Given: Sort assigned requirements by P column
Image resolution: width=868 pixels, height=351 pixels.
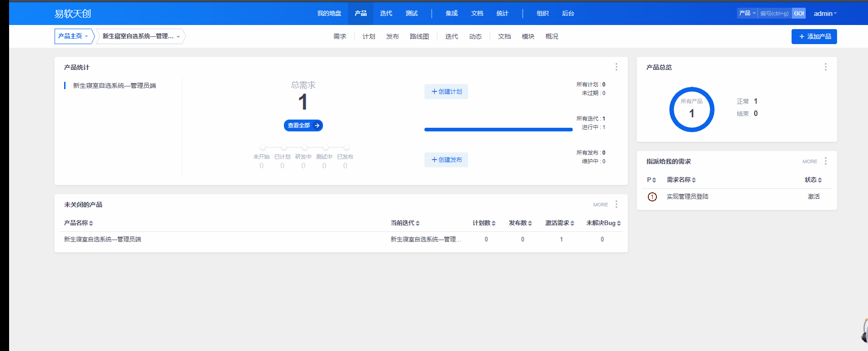Looking at the screenshot, I should click(x=651, y=180).
